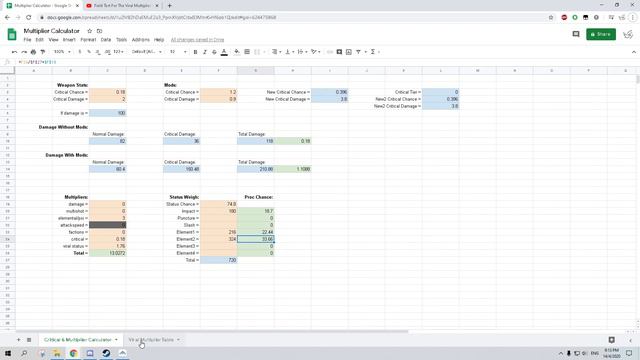640x360 pixels.
Task: Open the Tools menu
Action: coord(121,40)
